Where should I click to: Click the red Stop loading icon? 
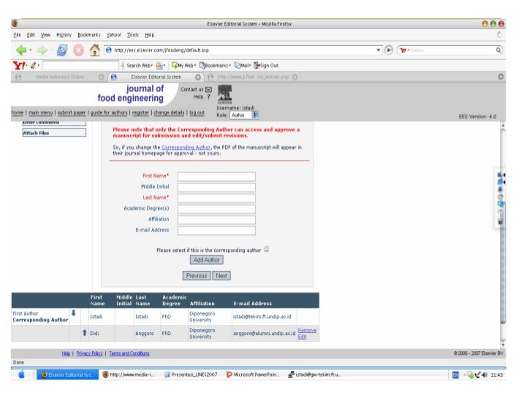pyautogui.click(x=78, y=50)
